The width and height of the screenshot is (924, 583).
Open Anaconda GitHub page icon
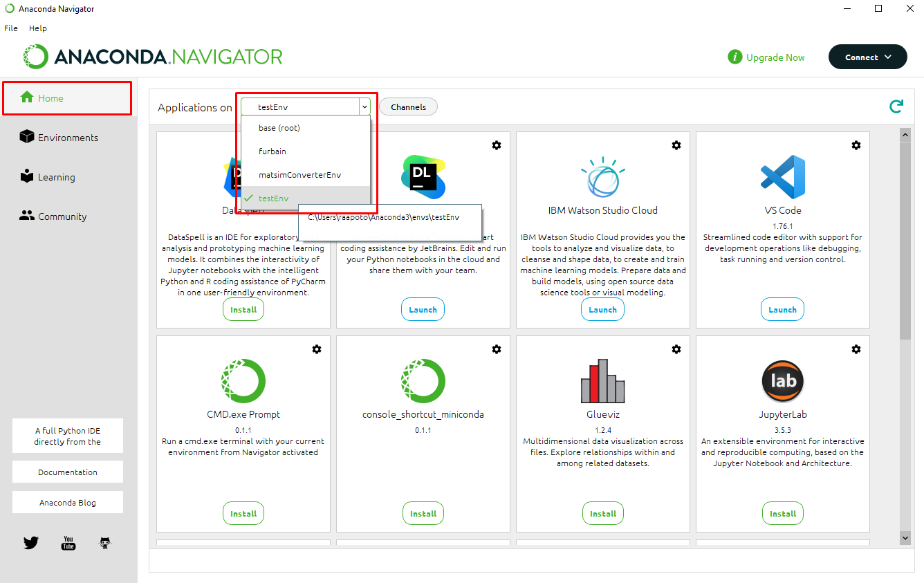[105, 543]
